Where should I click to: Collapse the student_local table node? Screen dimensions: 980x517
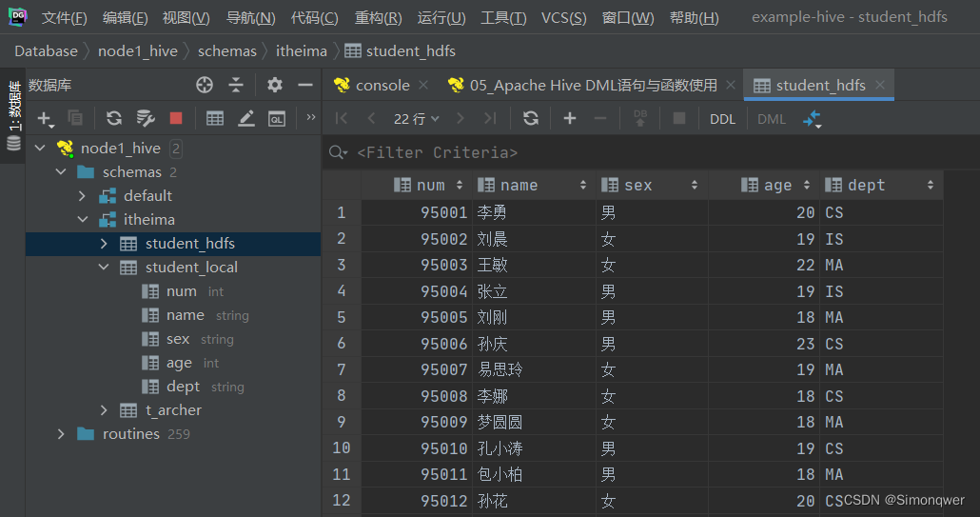tap(104, 267)
